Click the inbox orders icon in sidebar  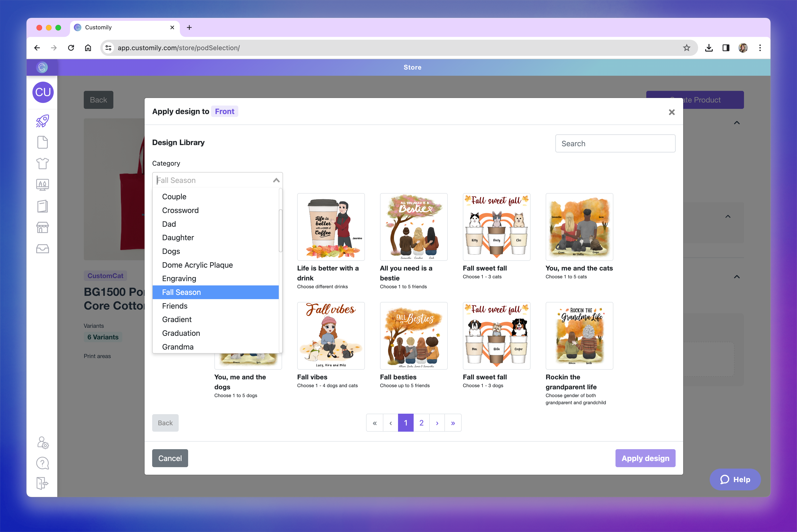point(42,248)
